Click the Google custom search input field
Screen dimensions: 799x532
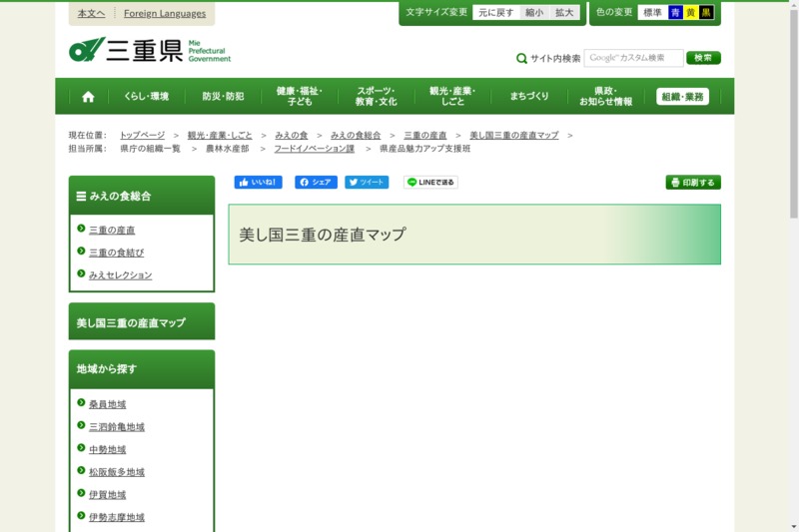coord(633,58)
